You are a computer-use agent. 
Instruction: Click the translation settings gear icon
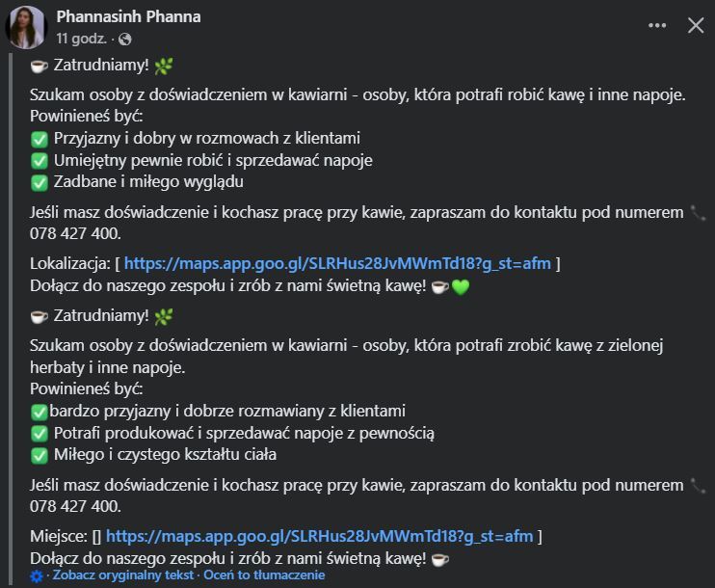coord(37,575)
